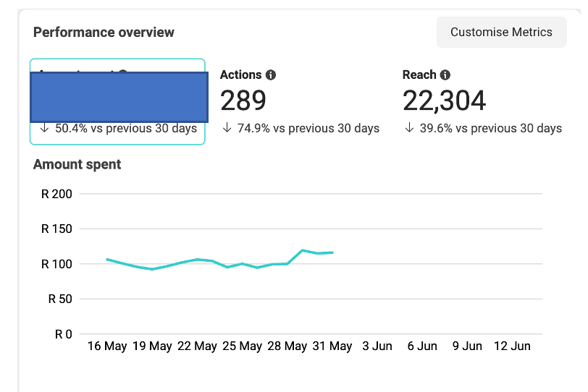This screenshot has width=588, height=392.
Task: Open the Customise Metrics button
Action: click(x=501, y=33)
